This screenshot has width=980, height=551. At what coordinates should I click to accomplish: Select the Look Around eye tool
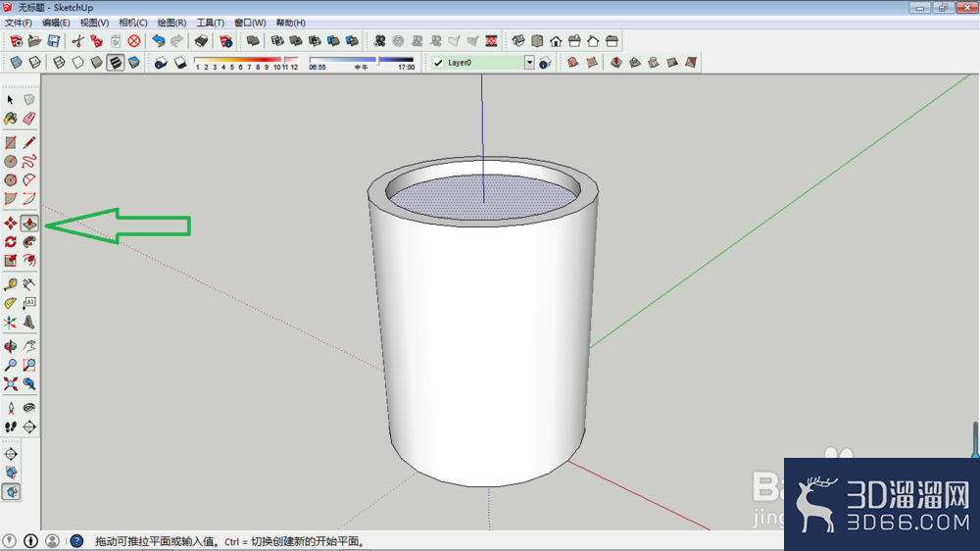point(29,408)
